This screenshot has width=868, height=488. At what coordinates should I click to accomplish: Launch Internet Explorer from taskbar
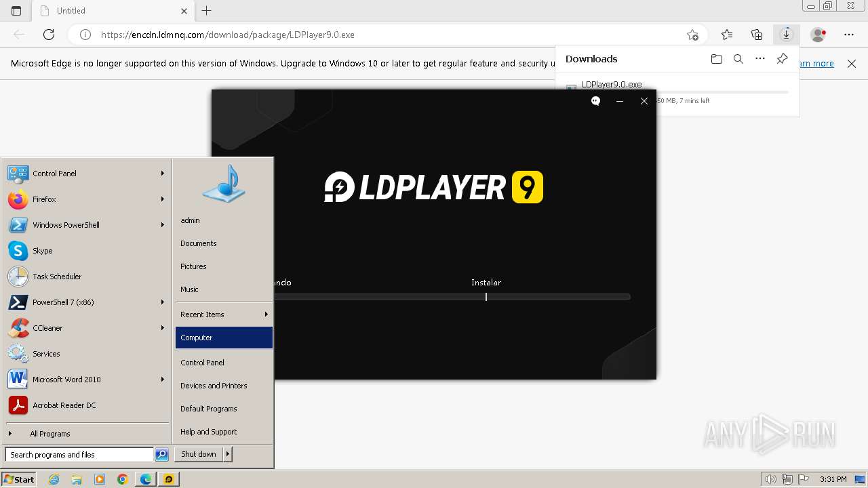click(x=54, y=479)
